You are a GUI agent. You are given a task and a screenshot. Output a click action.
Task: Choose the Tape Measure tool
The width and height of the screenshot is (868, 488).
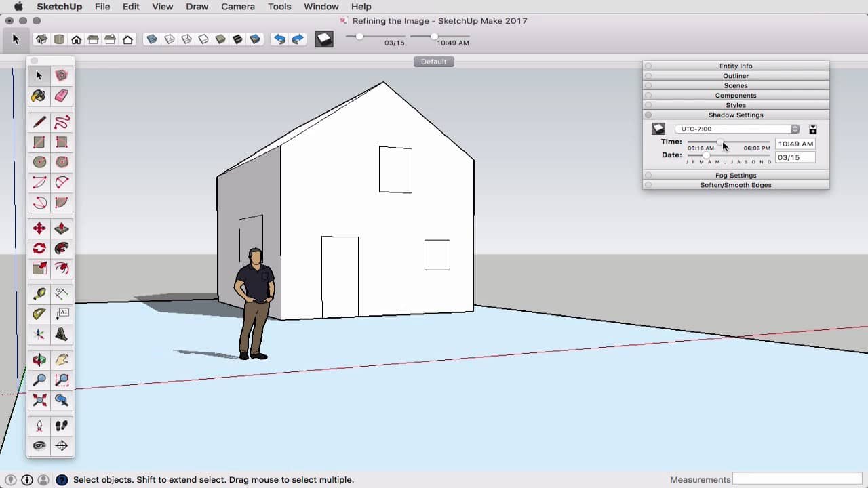pos(39,294)
